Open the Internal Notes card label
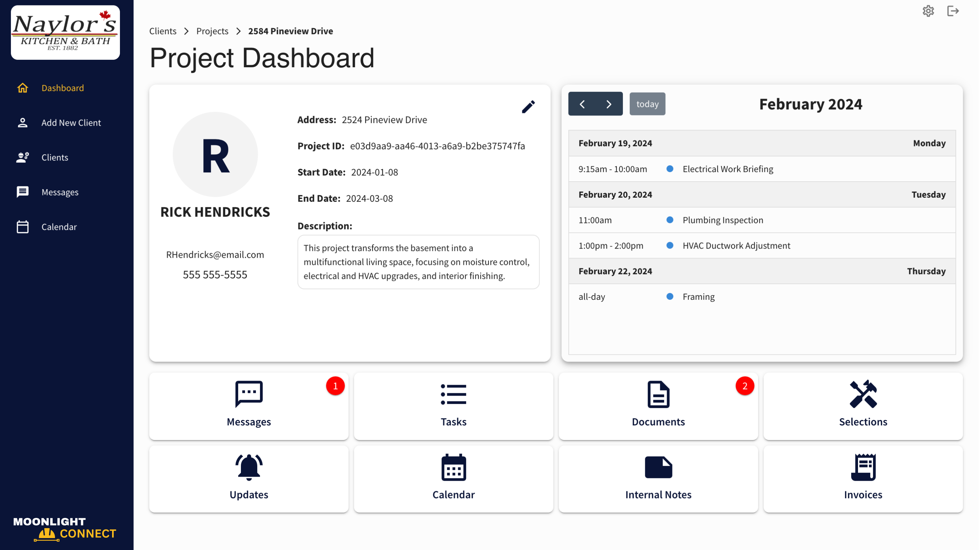Viewport: 980px width, 550px height. tap(658, 495)
